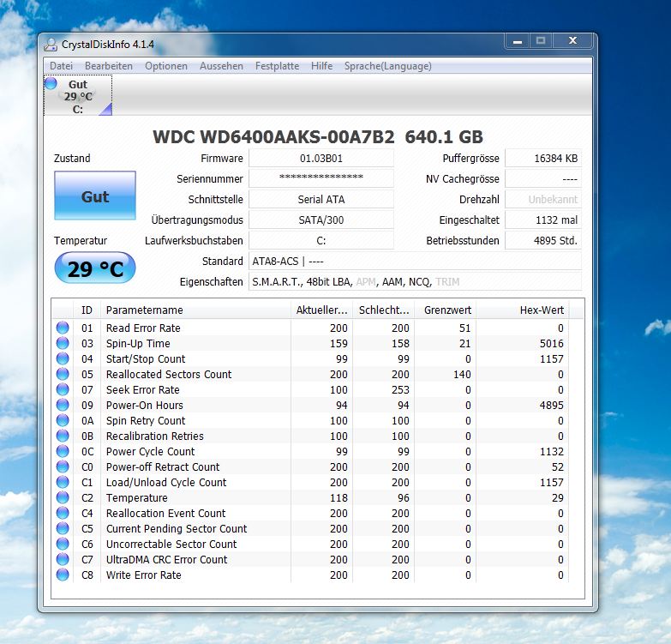Click the status orb for Start/Stop Count

tap(63, 358)
